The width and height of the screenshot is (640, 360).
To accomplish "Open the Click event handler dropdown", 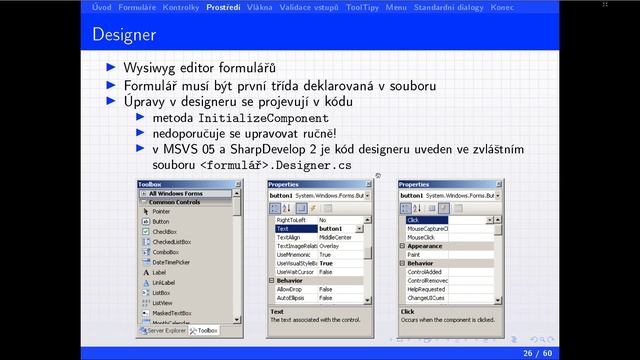I will pos(489,220).
